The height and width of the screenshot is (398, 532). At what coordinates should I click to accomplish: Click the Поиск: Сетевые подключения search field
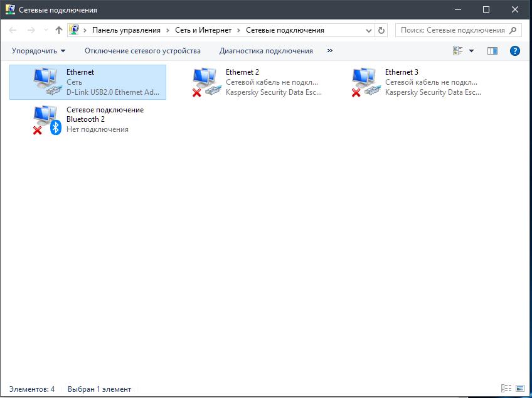coord(459,30)
